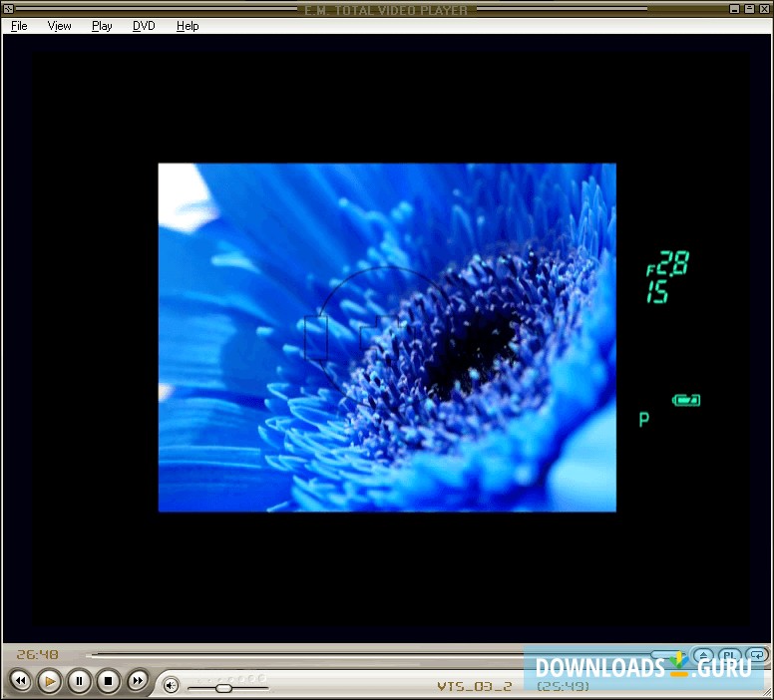Open the Play menu
Image resolution: width=774 pixels, height=700 pixels.
(102, 26)
